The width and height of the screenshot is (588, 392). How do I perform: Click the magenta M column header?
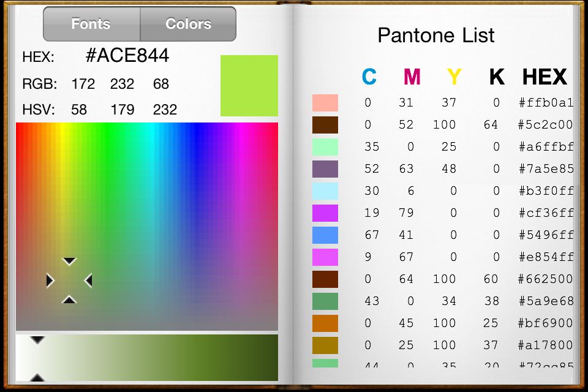412,77
